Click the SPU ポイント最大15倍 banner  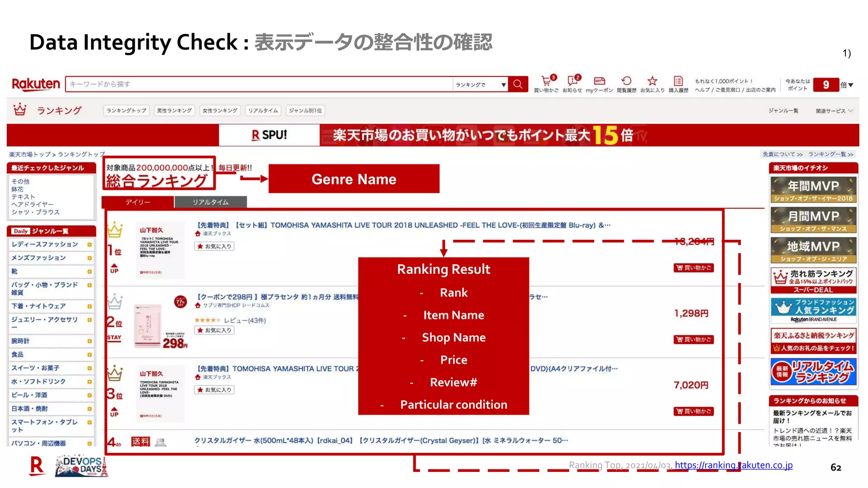433,135
